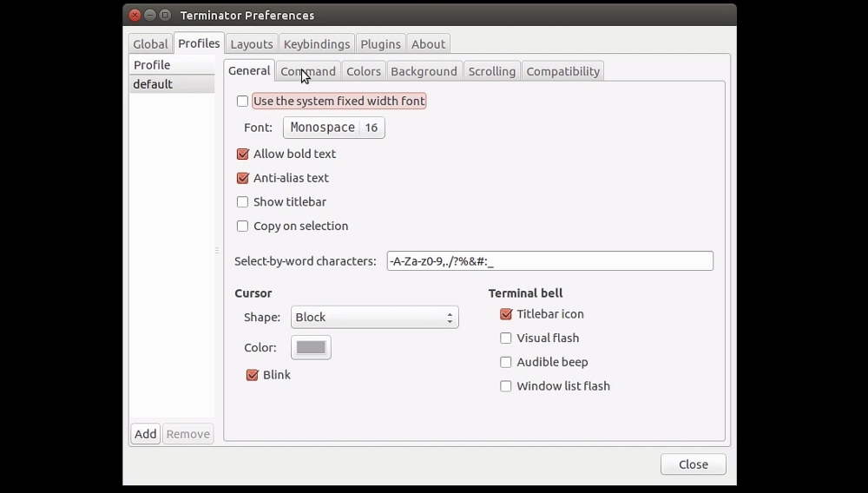Enable Use the system fixed width font

point(242,102)
